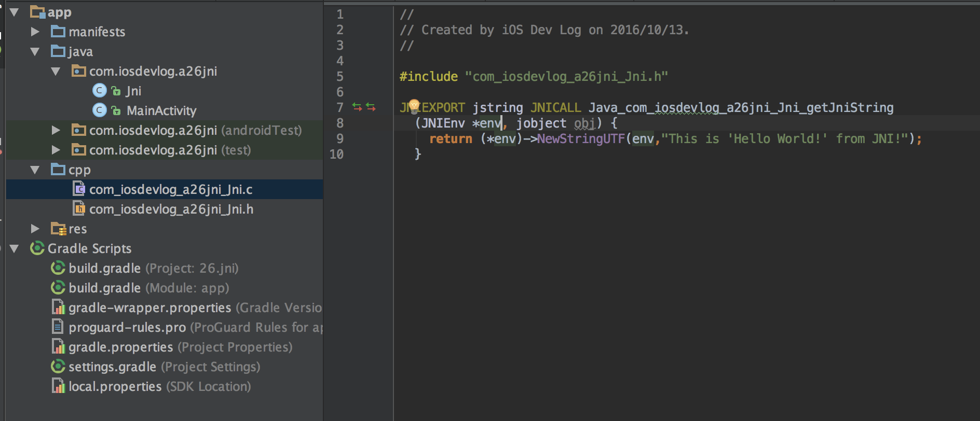Expand the androidTest package arrow
This screenshot has width=980, height=421.
click(56, 130)
